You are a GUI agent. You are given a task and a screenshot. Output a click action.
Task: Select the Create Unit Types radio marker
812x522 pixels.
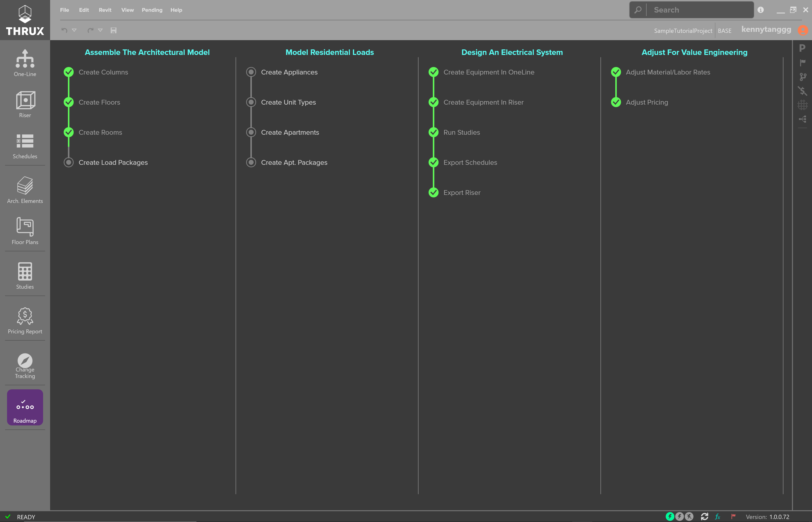tap(251, 102)
